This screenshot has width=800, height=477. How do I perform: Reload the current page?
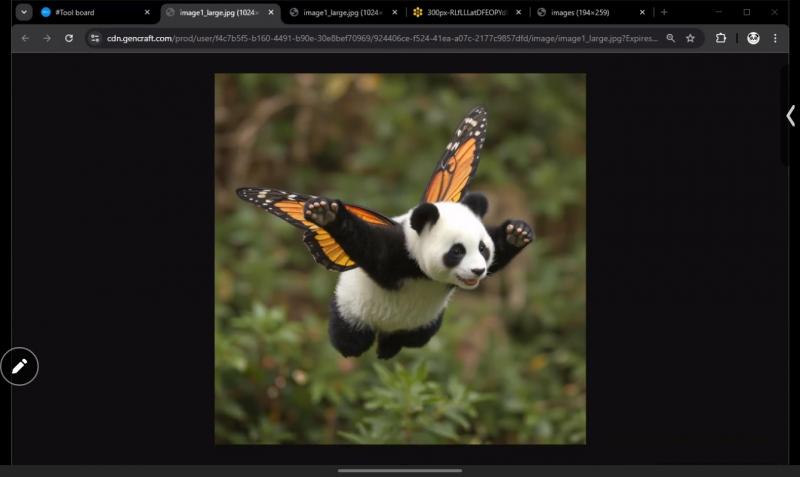click(x=69, y=38)
